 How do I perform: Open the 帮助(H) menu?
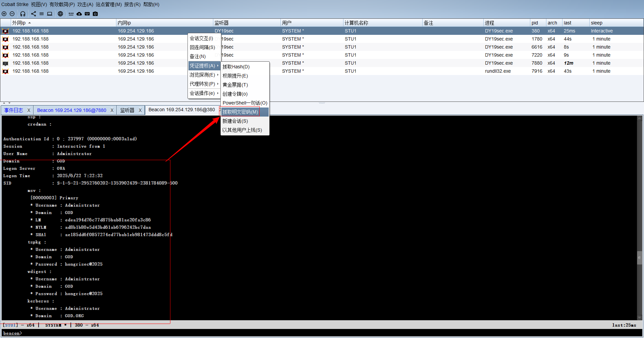pyautogui.click(x=151, y=4)
